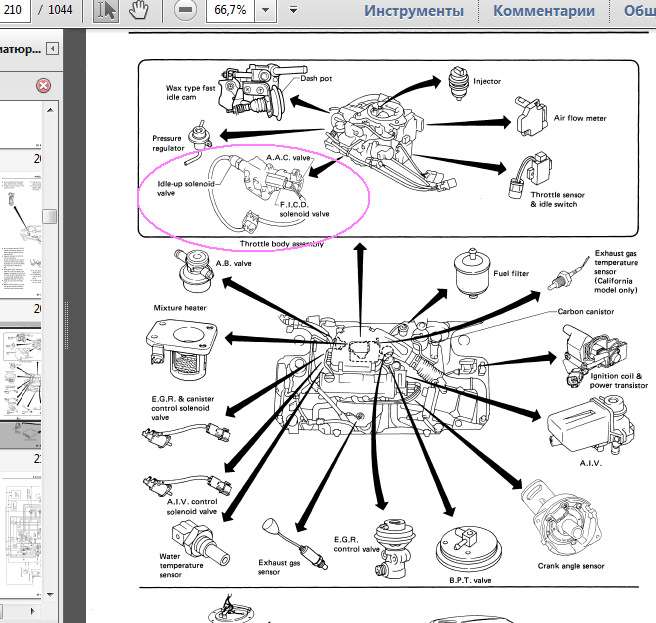
Task: Open the page thumbnail with engine diagram
Action: 22,372
